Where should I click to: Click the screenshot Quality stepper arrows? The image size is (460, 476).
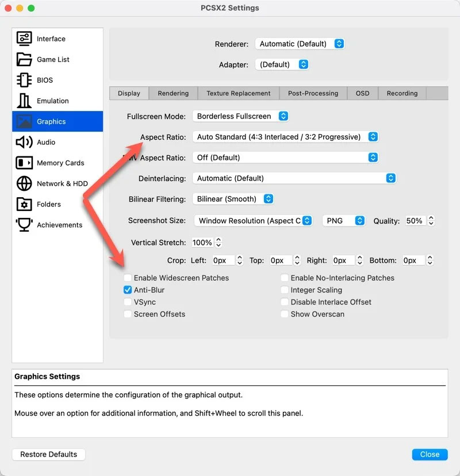431,221
